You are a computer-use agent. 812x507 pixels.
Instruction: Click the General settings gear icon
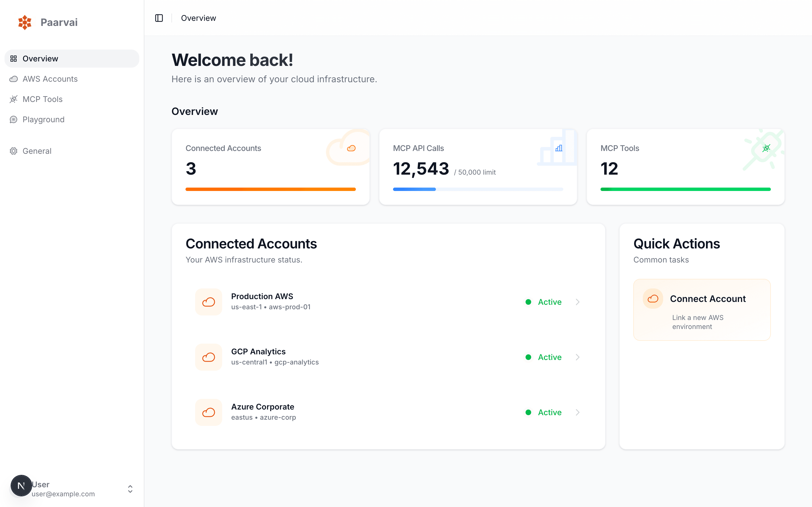pos(14,151)
